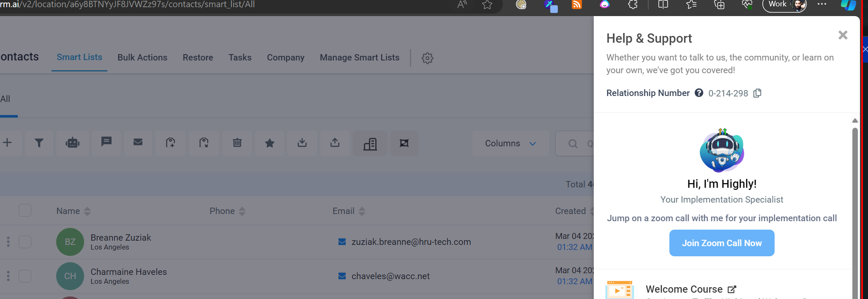Click the Relationship Number help question icon
The image size is (868, 299).
[x=699, y=93]
